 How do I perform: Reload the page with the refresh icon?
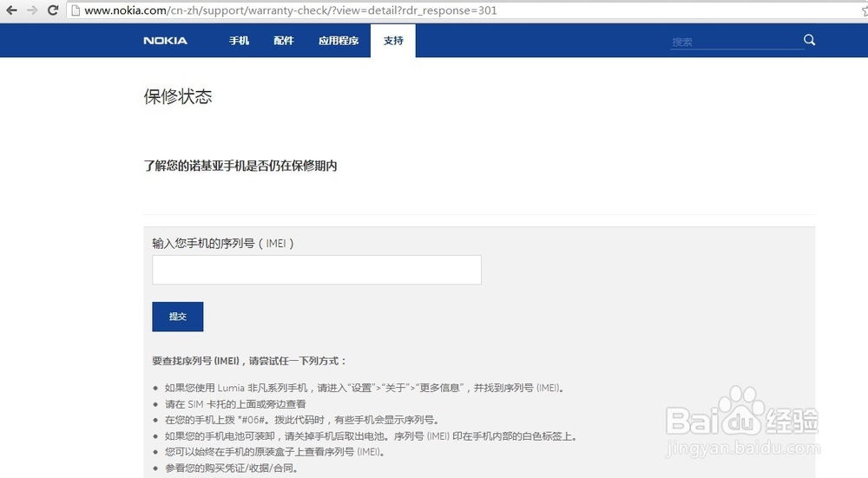pyautogui.click(x=53, y=10)
